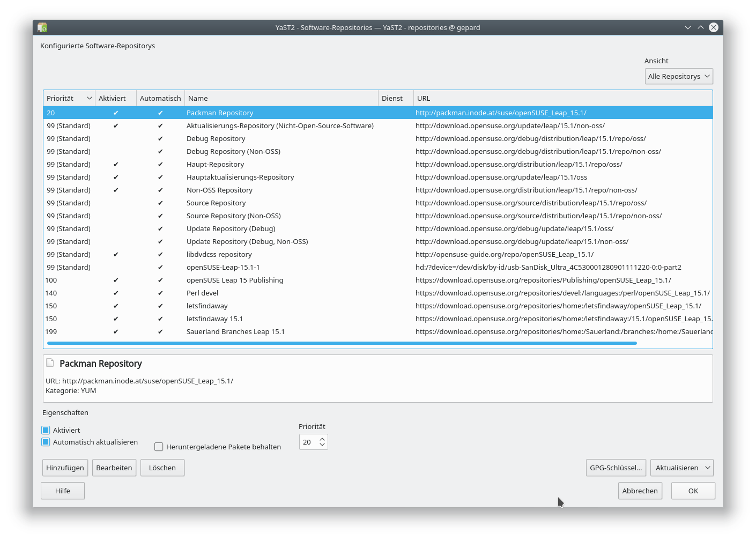Minimize the window with the down chevron
This screenshot has height=540, width=756.
coord(688,27)
